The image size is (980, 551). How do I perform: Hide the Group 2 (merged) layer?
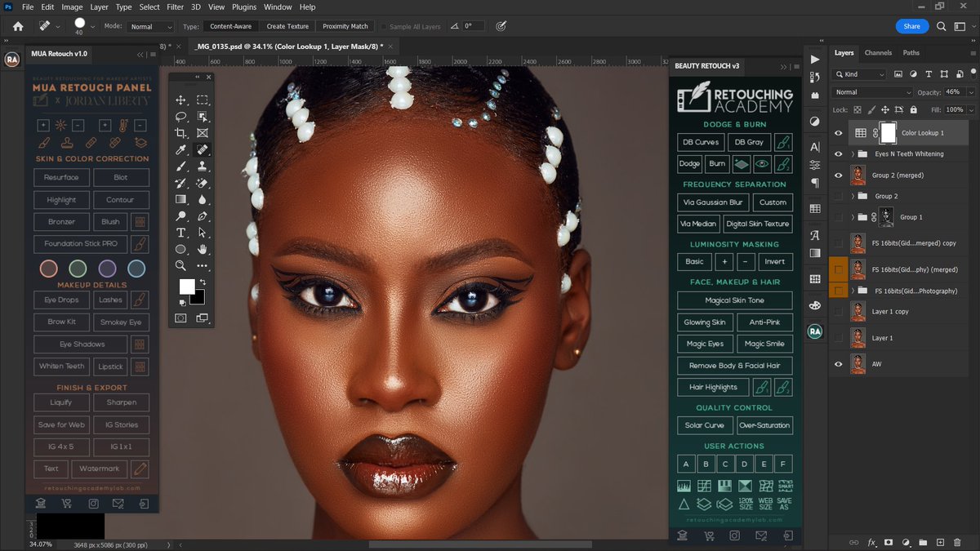pos(838,175)
